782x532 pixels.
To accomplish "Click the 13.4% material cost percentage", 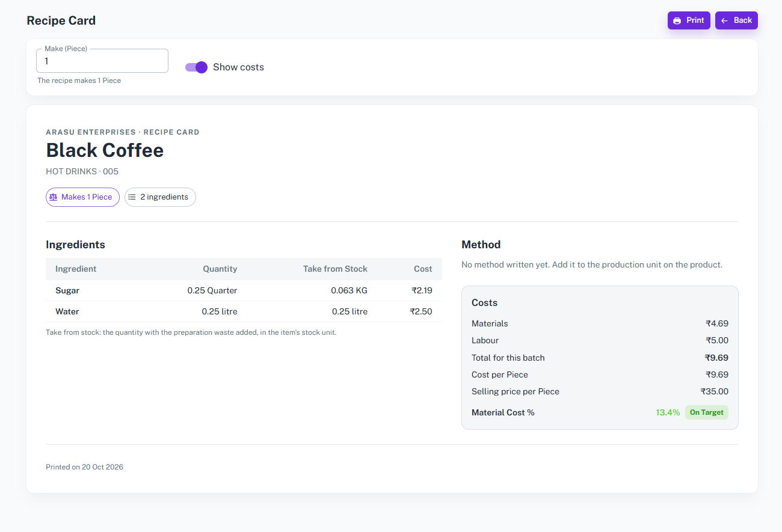I will tap(668, 412).
